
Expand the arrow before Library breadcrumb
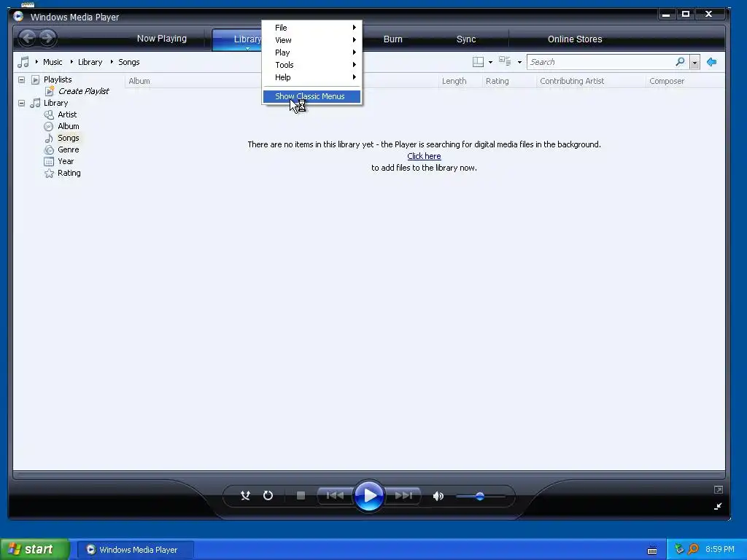pyautogui.click(x=71, y=61)
